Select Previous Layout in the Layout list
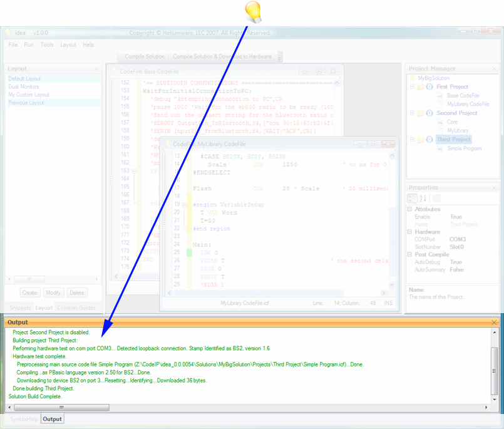The height and width of the screenshot is (429, 504). click(x=27, y=101)
